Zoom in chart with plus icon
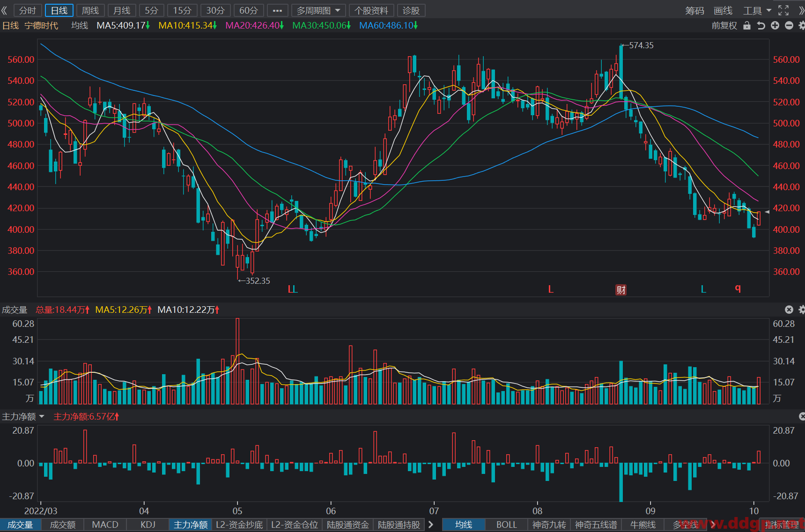 coord(775,25)
